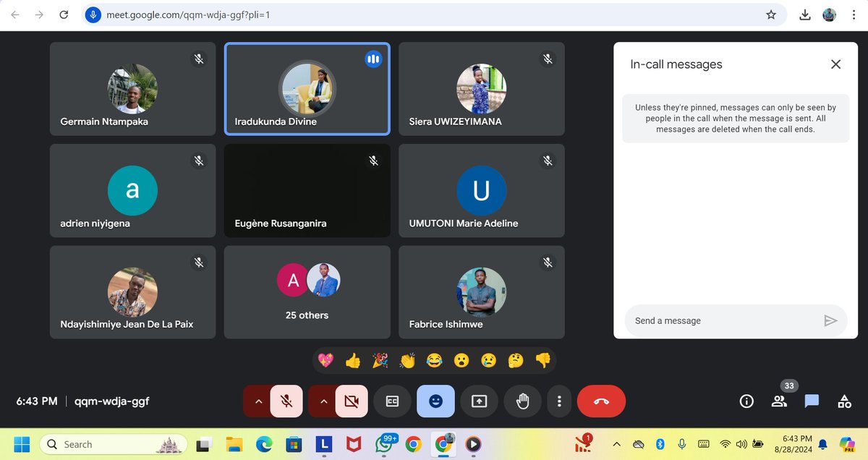Present your screen now
The image size is (868, 460).
pos(479,401)
